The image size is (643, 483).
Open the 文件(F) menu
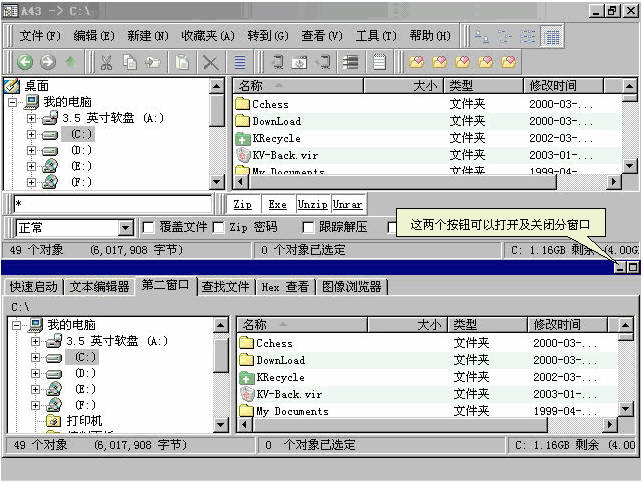(40, 36)
